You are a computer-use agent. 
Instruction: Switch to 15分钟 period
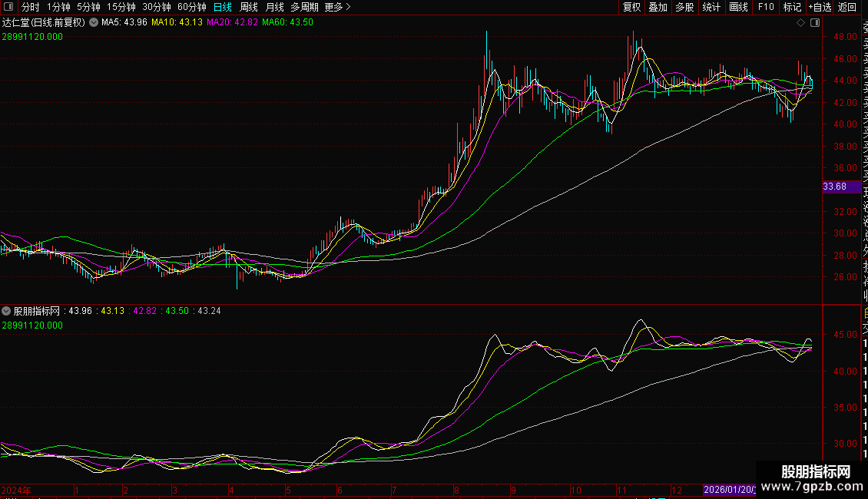tap(121, 7)
